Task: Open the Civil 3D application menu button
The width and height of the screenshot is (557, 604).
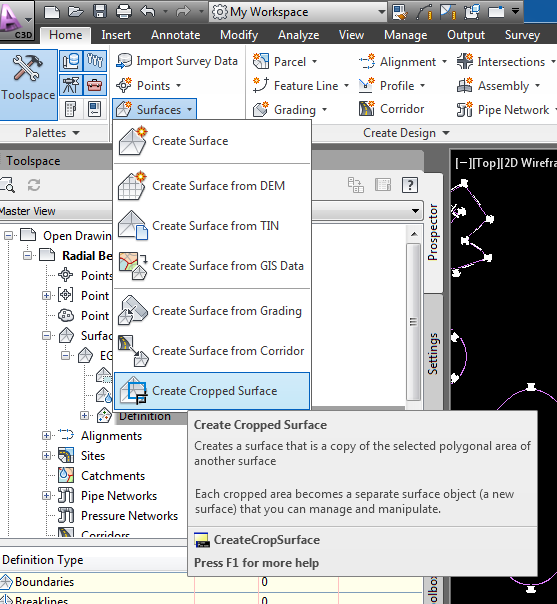Action: pos(16,19)
